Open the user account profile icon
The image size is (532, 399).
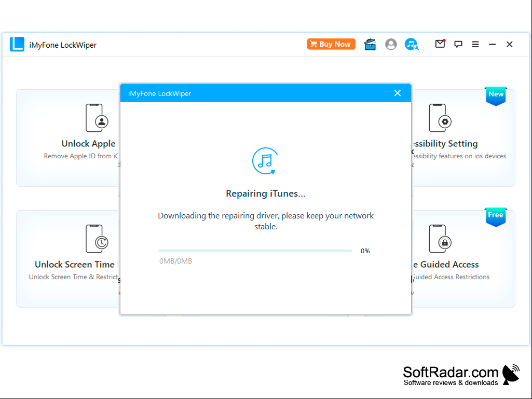tap(391, 45)
